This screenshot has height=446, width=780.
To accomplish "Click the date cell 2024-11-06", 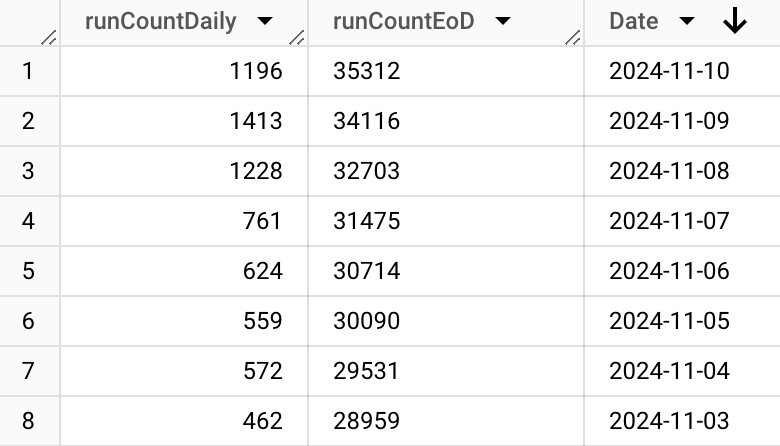I will click(x=682, y=271).
